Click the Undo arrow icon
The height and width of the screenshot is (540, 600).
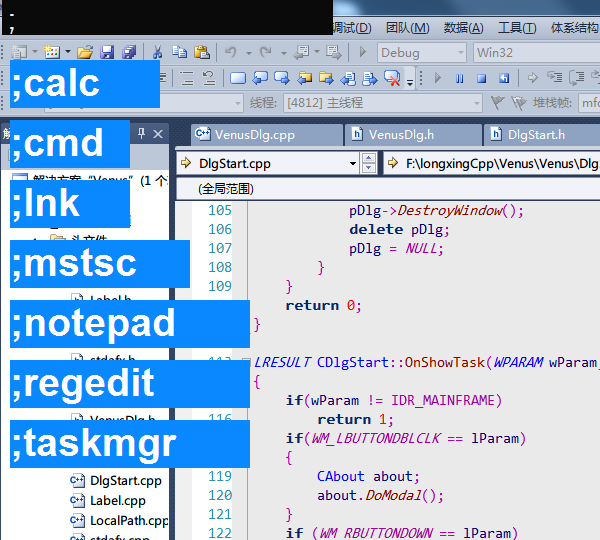click(x=231, y=52)
